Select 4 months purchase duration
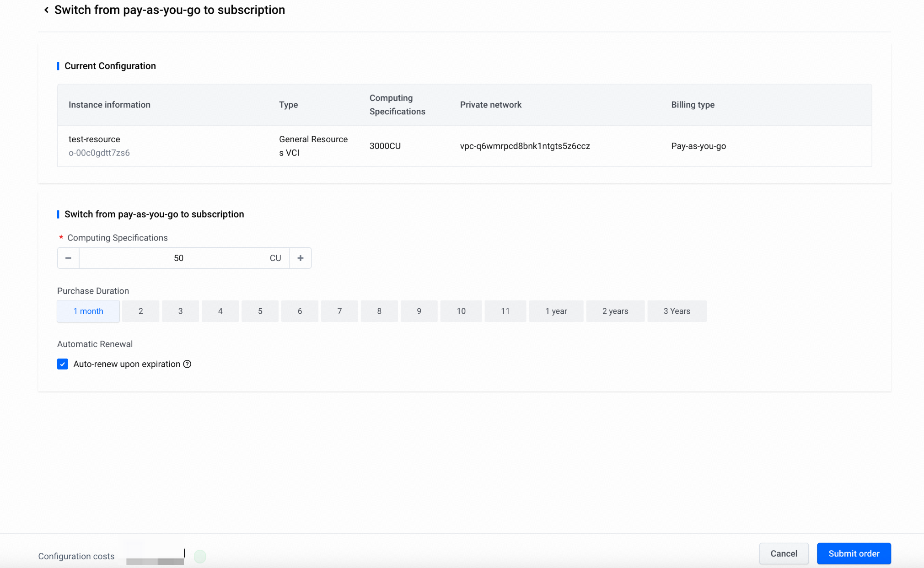 [220, 311]
